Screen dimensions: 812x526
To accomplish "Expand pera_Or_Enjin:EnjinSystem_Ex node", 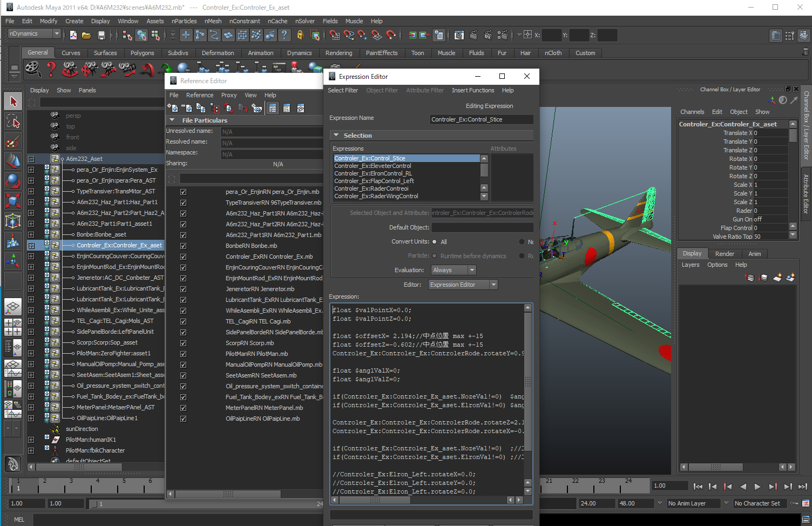I will point(31,170).
